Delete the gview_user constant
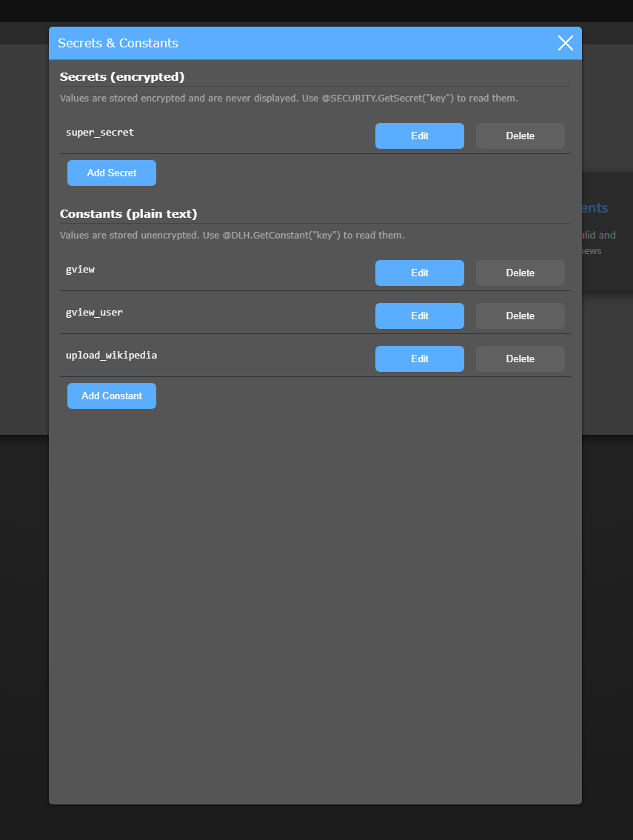This screenshot has width=633, height=840. pos(520,316)
